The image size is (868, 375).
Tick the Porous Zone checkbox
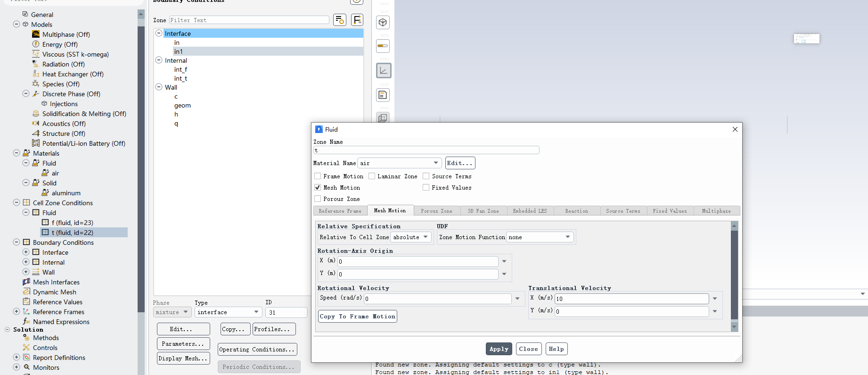click(318, 199)
